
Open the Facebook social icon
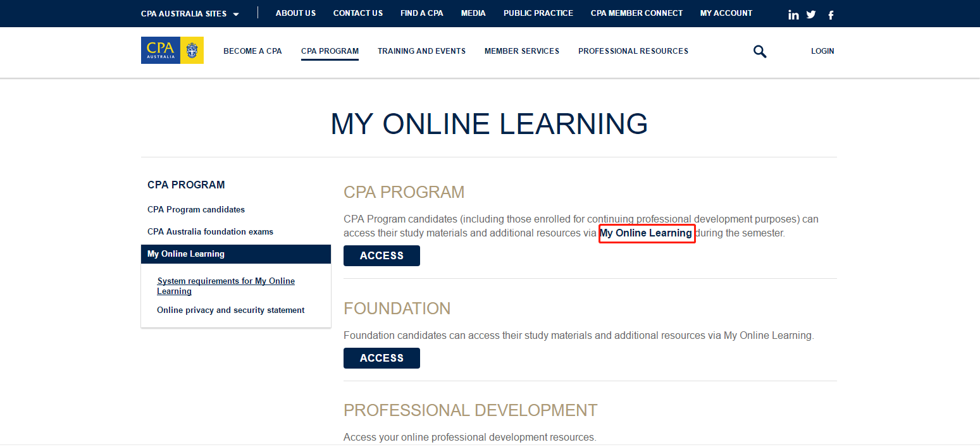click(x=831, y=15)
